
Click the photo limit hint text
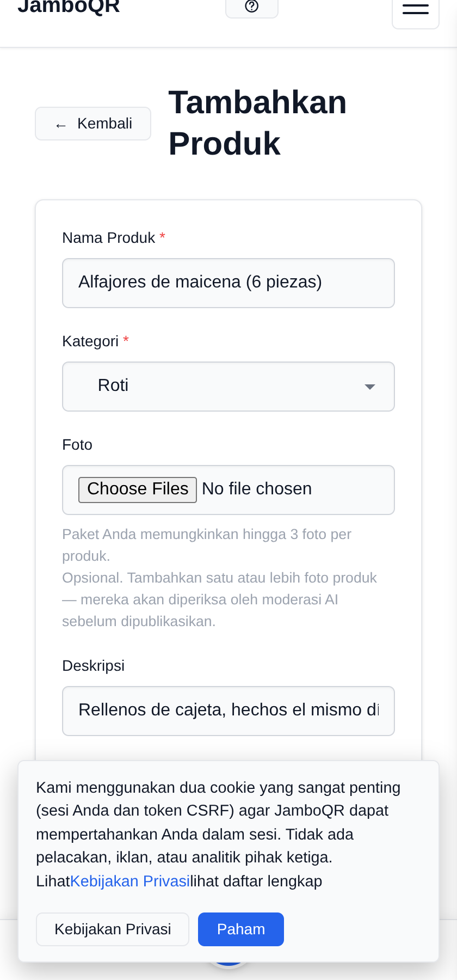click(x=207, y=545)
